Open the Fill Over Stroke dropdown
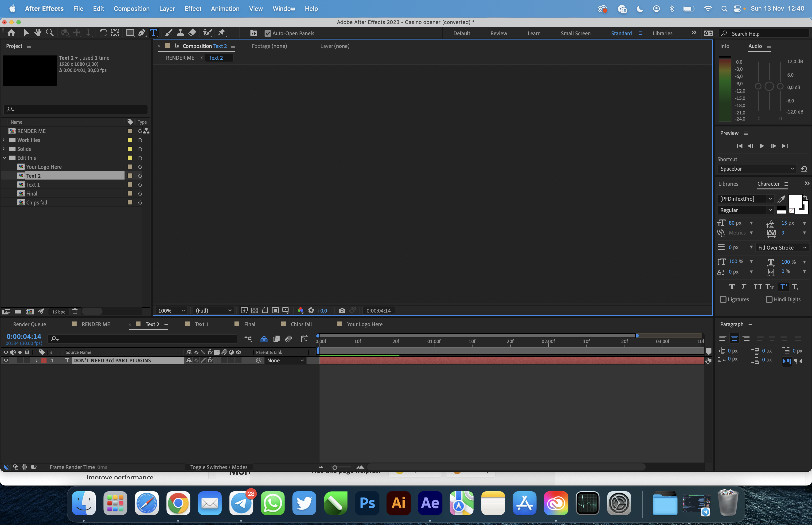 click(782, 247)
